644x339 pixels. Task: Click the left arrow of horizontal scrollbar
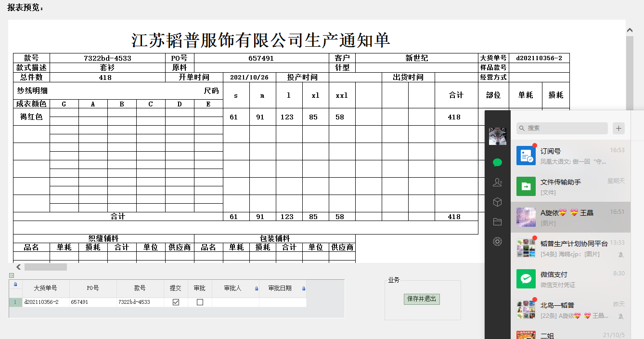click(18, 267)
